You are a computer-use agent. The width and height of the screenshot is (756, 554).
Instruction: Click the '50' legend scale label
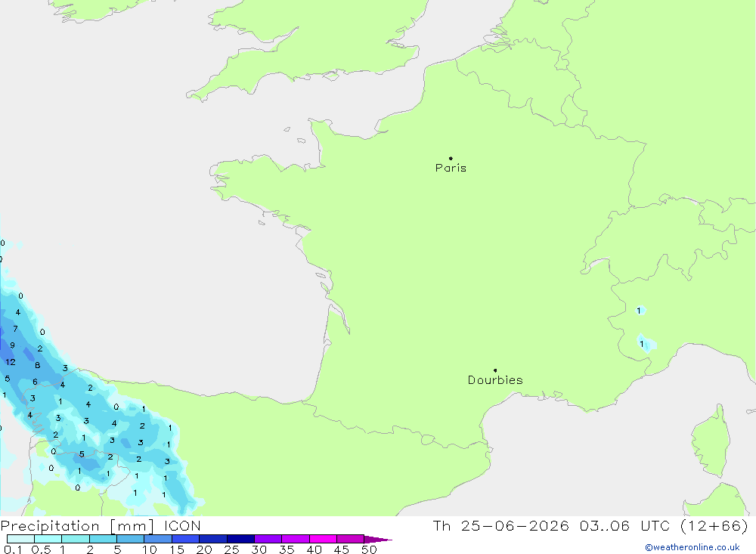[x=369, y=549]
